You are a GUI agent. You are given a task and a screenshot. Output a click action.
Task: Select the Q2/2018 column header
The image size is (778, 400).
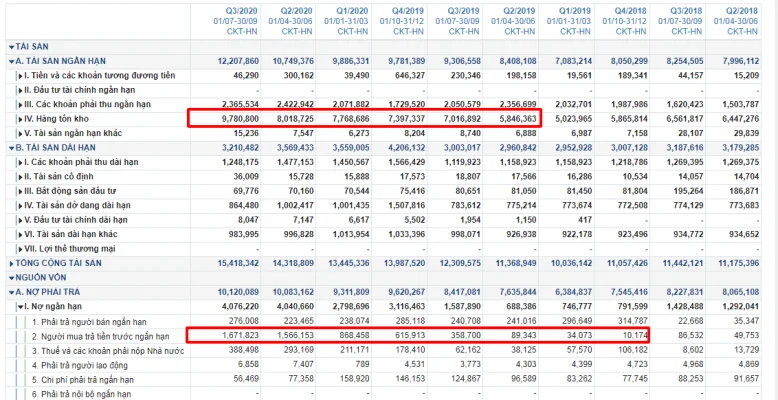[743, 10]
